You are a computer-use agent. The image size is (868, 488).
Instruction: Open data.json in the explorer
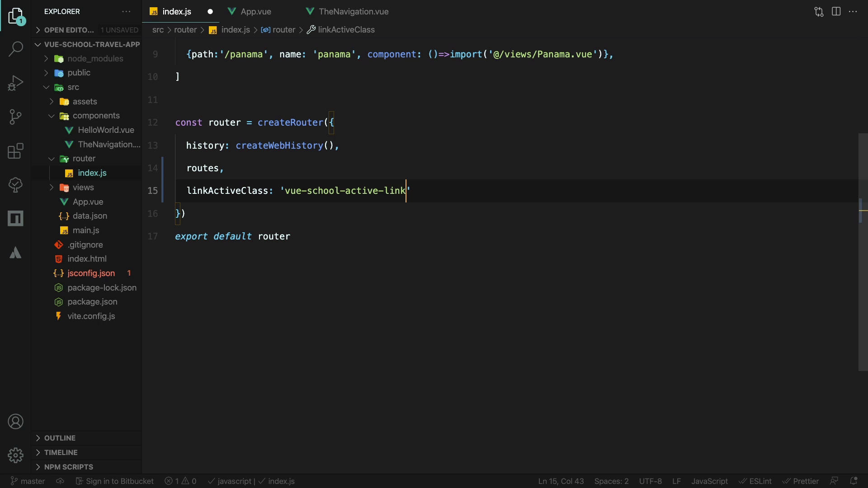[87, 216]
